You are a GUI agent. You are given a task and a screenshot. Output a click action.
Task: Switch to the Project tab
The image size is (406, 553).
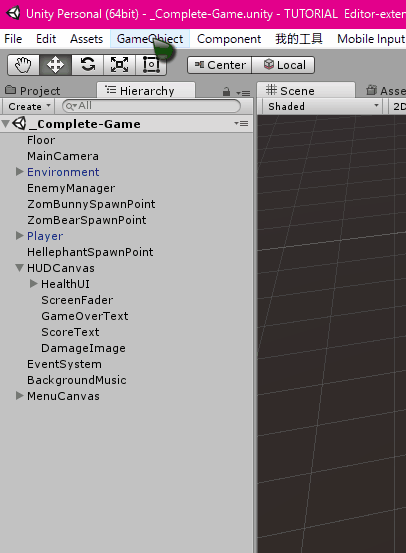(x=33, y=91)
